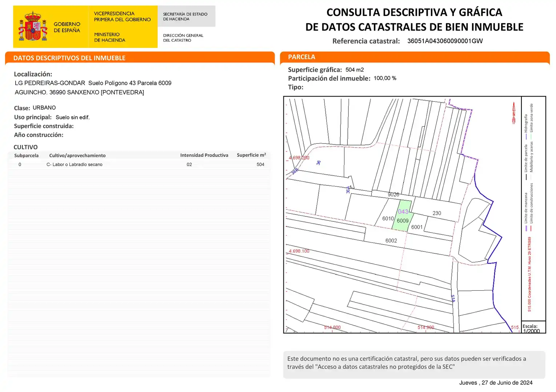Click the 'Mobiliario y aceras' legend label

pos(531,157)
